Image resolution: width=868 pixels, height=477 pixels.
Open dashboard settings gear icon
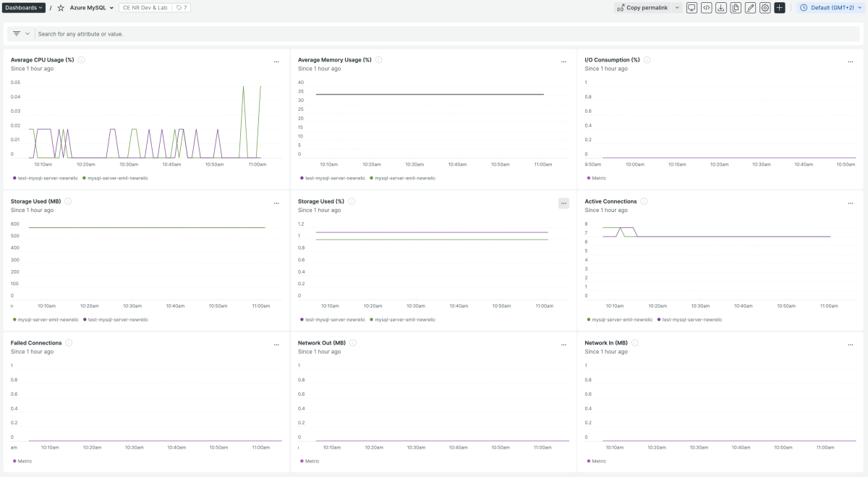(765, 8)
